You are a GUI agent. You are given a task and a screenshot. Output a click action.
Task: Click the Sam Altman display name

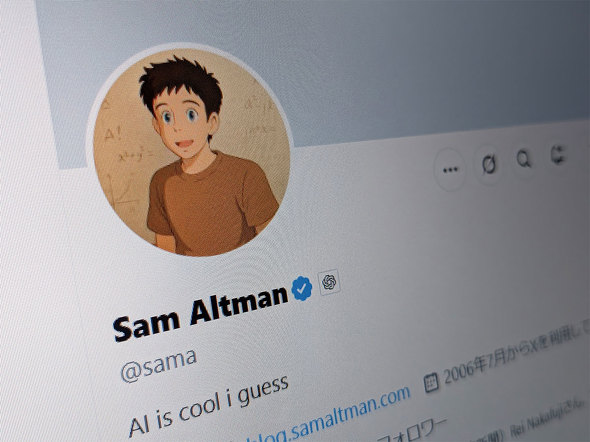(200, 314)
